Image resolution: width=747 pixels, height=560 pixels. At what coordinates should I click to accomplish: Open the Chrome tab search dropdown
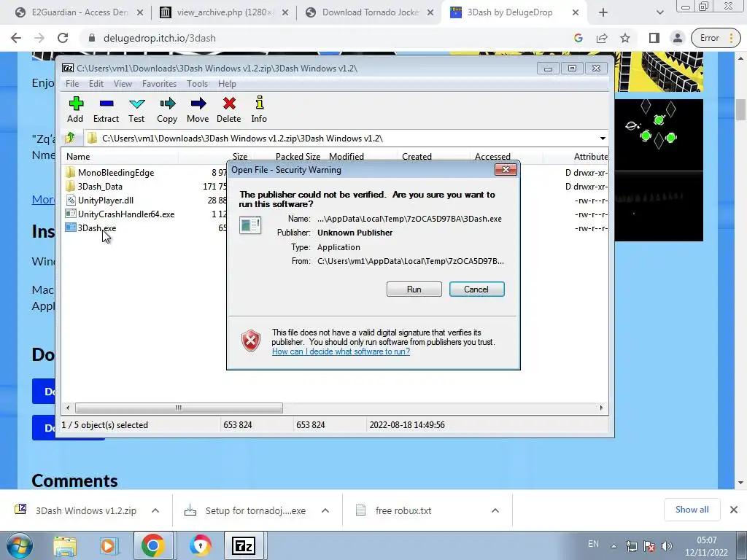659,12
